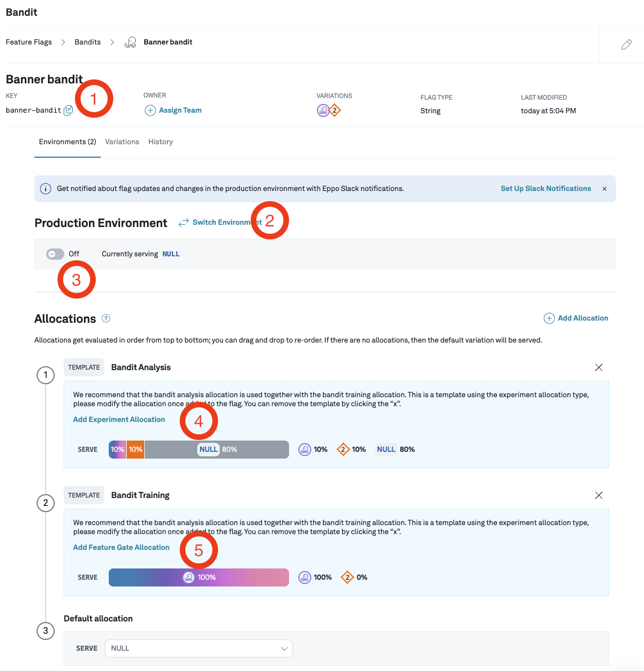The width and height of the screenshot is (644, 671).
Task: Switch to the Variations tab
Action: pos(122,141)
